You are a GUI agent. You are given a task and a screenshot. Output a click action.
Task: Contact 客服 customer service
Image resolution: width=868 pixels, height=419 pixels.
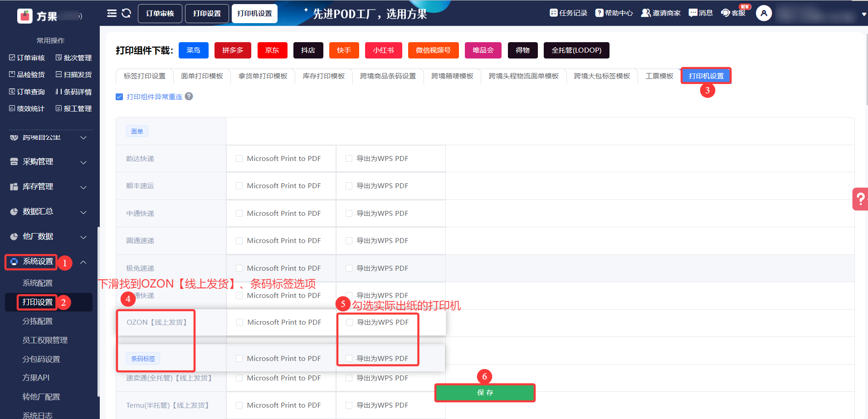click(x=733, y=13)
